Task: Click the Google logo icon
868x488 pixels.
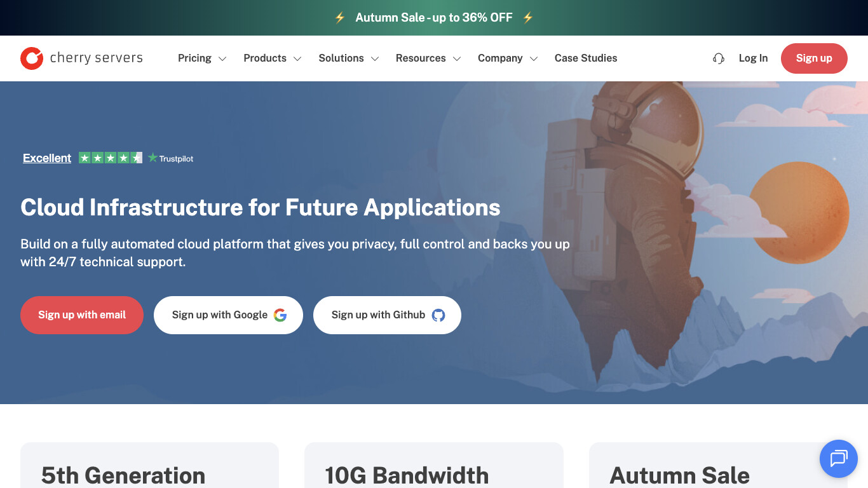Action: point(280,315)
